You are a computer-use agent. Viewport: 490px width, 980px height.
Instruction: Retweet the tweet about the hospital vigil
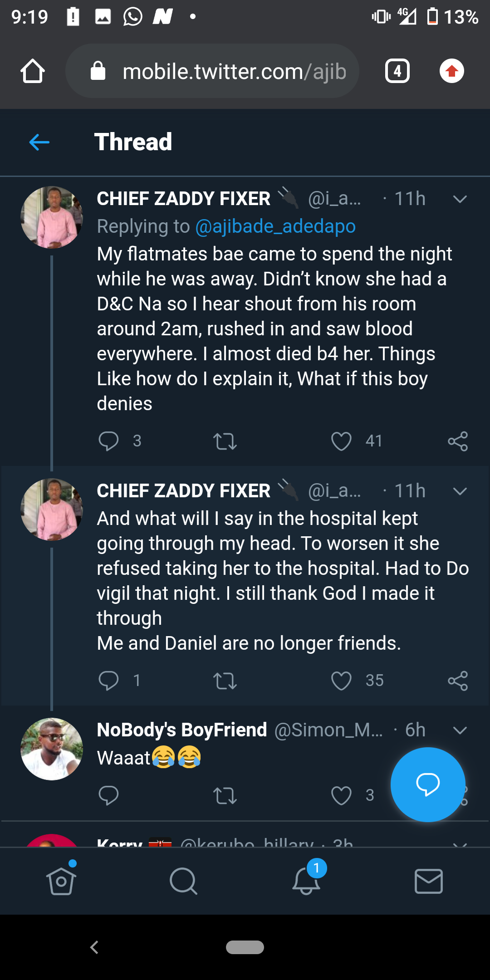[x=225, y=681]
